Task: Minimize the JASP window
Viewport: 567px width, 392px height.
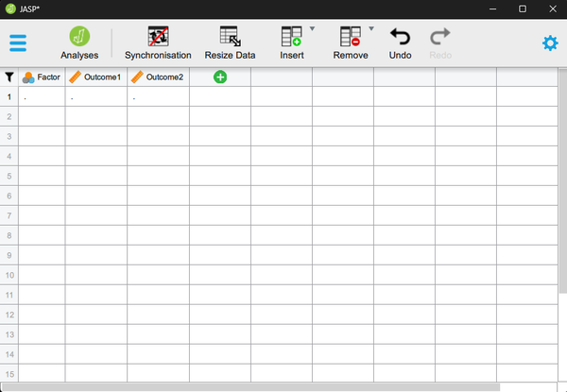Action: click(x=492, y=9)
